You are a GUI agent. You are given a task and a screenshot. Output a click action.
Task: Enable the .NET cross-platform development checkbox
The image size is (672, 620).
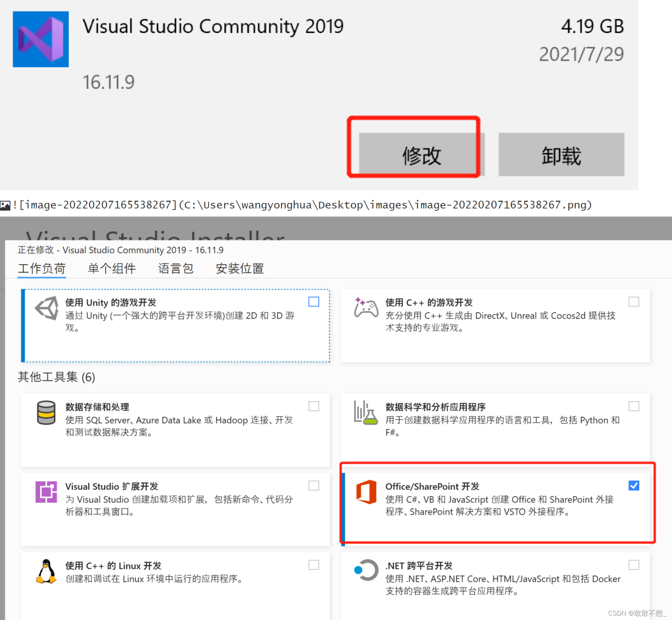(634, 565)
